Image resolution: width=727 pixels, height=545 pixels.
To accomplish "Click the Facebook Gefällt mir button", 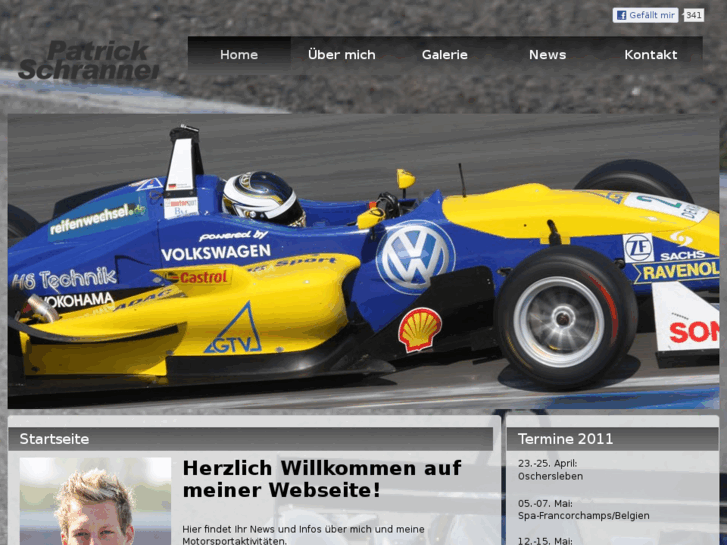I will pyautogui.click(x=645, y=15).
